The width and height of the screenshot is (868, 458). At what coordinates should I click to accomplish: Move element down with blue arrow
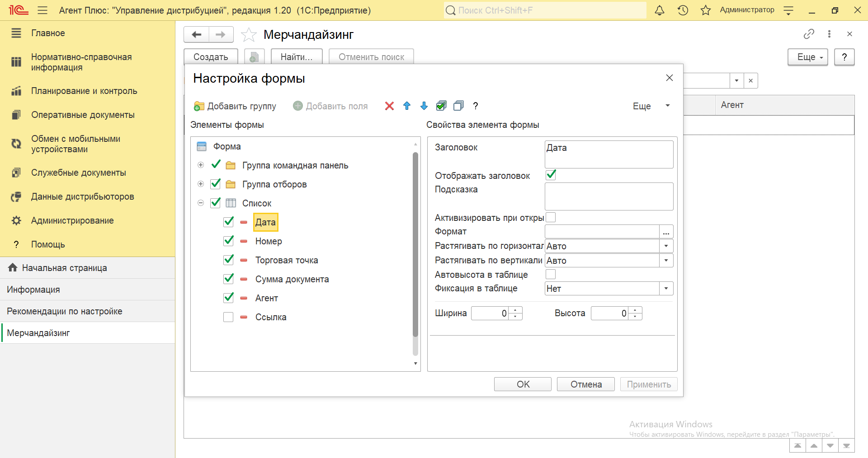click(x=424, y=106)
